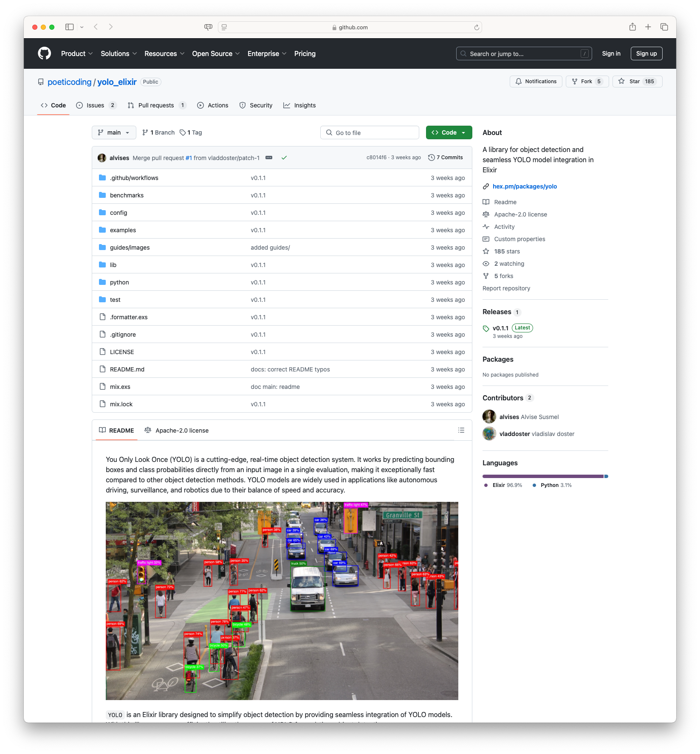This screenshot has width=700, height=754.
Task: Open the Actions tab
Action: point(213,105)
